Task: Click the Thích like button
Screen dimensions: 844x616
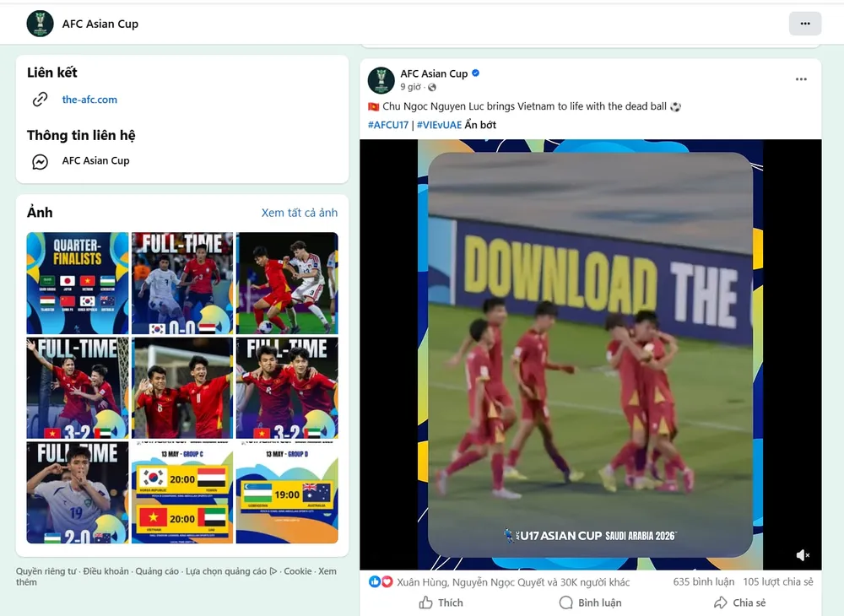Action: 441,602
